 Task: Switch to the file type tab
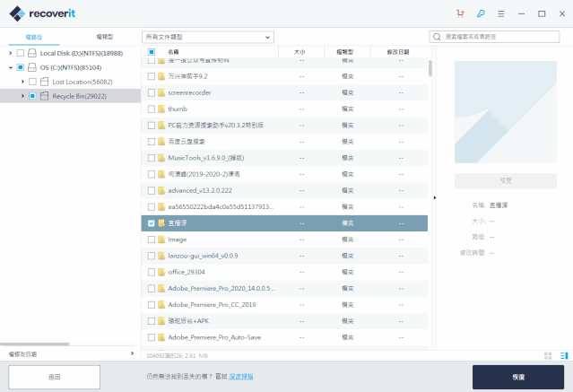105,37
